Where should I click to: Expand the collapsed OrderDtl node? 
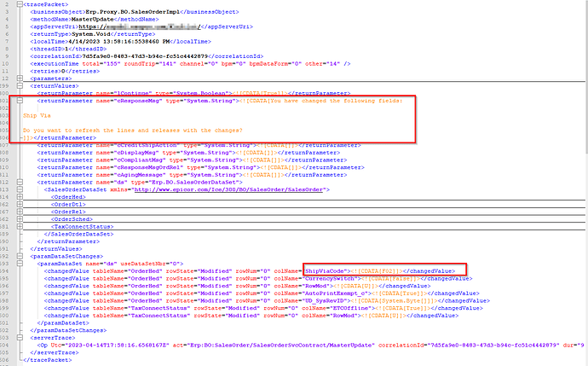pos(20,205)
